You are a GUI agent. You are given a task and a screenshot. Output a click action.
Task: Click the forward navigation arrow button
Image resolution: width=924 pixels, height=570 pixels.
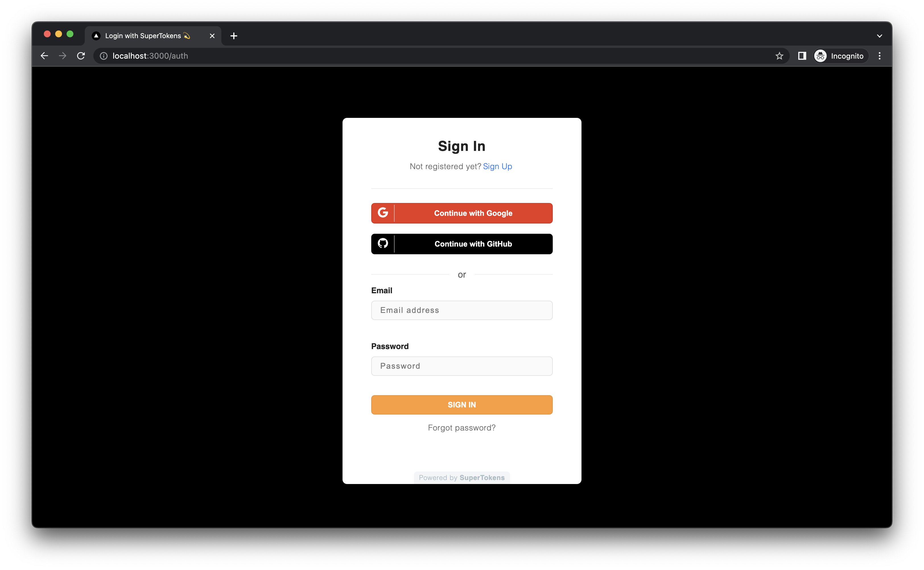(x=62, y=56)
